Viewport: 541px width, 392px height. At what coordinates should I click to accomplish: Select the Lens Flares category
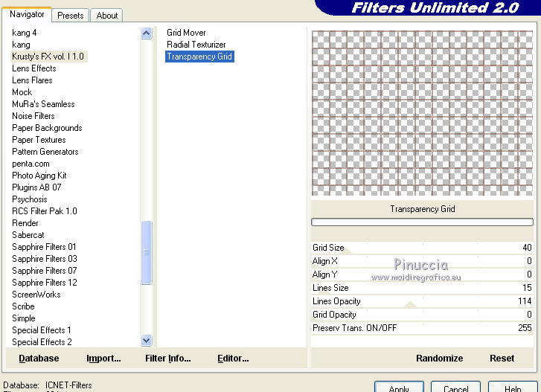32,80
